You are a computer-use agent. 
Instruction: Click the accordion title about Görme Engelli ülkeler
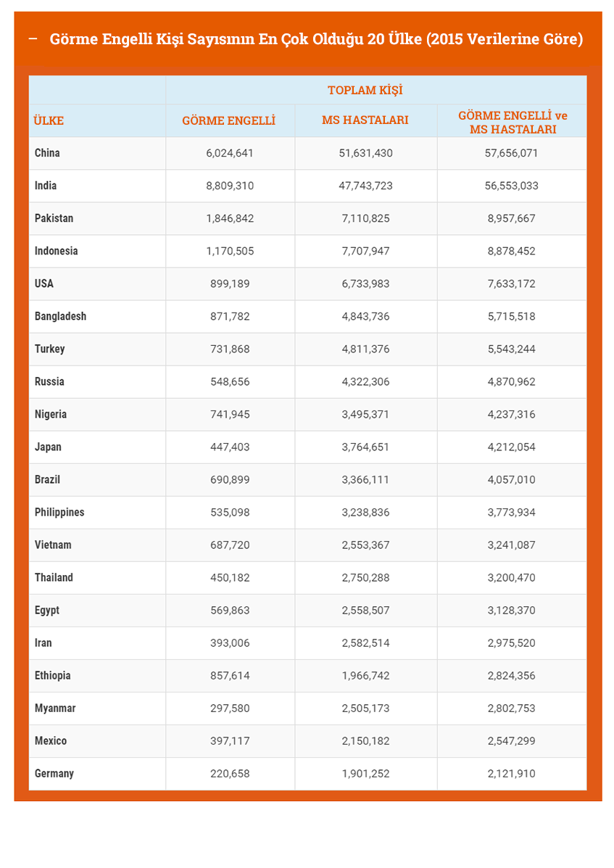[x=316, y=39]
